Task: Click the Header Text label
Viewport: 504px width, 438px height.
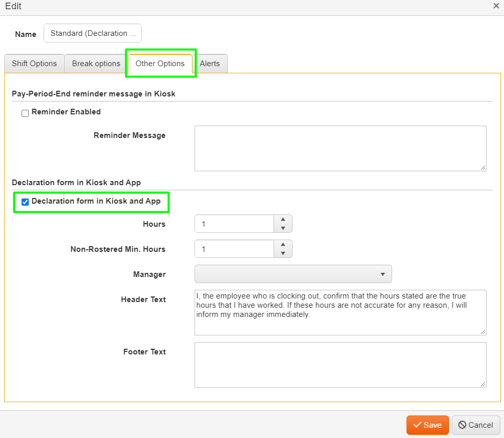Action: (143, 300)
